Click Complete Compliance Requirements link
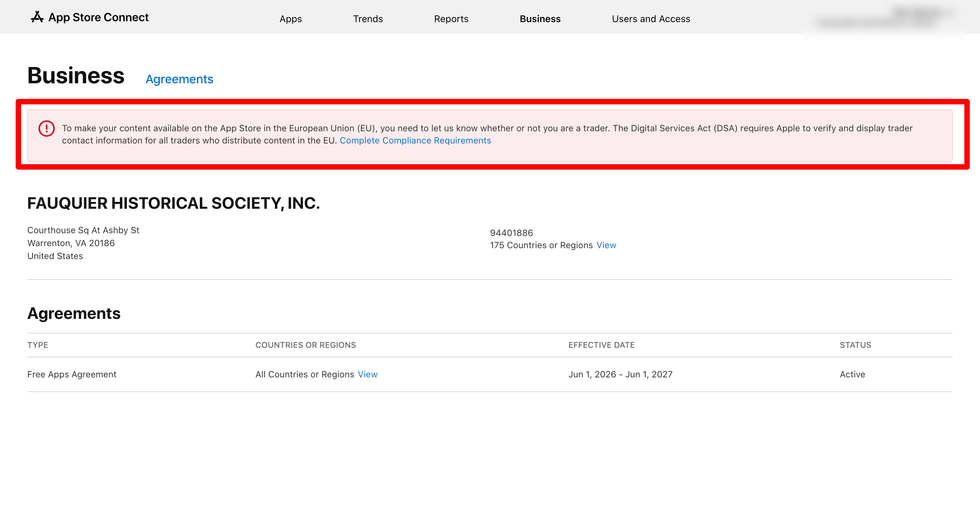The width and height of the screenshot is (980, 529). click(415, 141)
